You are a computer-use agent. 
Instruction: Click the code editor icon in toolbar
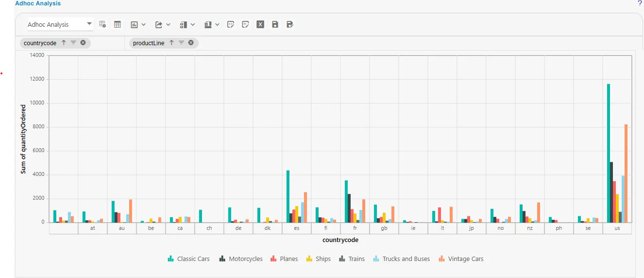(x=231, y=24)
